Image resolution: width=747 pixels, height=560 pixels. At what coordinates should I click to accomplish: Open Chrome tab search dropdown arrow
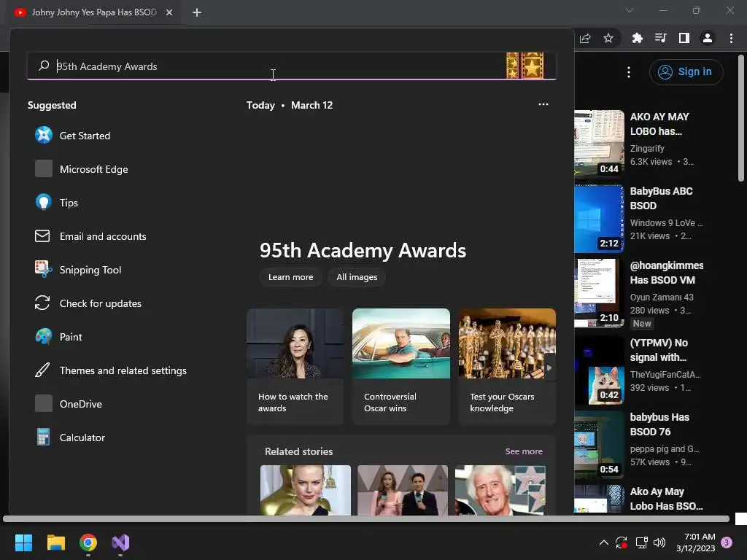pyautogui.click(x=630, y=10)
